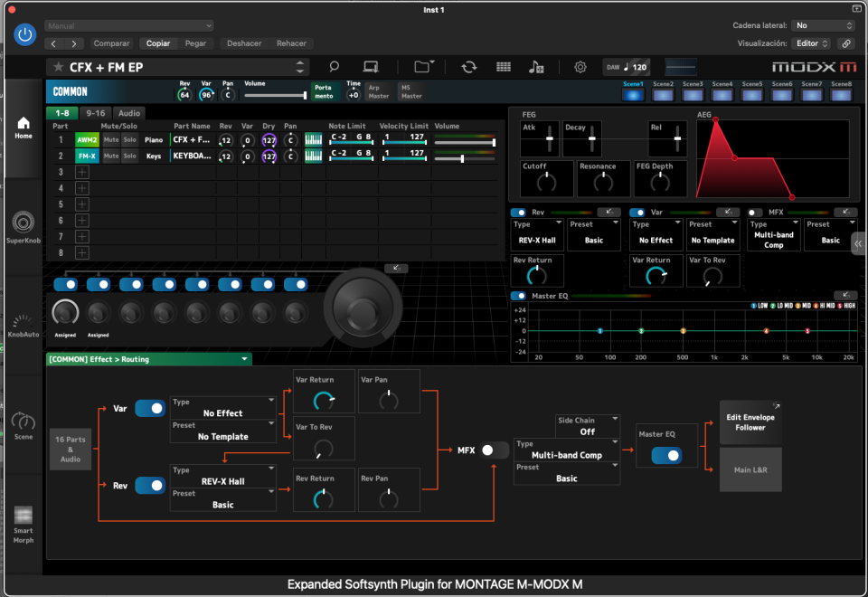Click the link chain icon
This screenshot has height=597, width=868.
coord(846,43)
